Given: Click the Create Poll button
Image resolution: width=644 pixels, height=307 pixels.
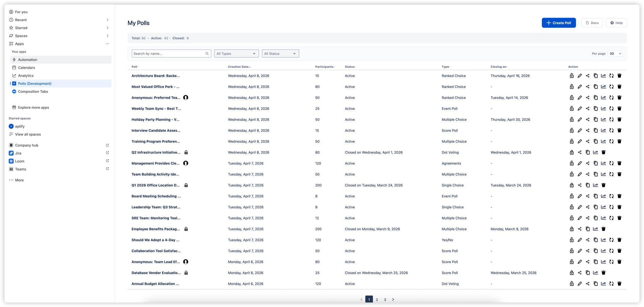Looking at the screenshot, I should pyautogui.click(x=559, y=23).
